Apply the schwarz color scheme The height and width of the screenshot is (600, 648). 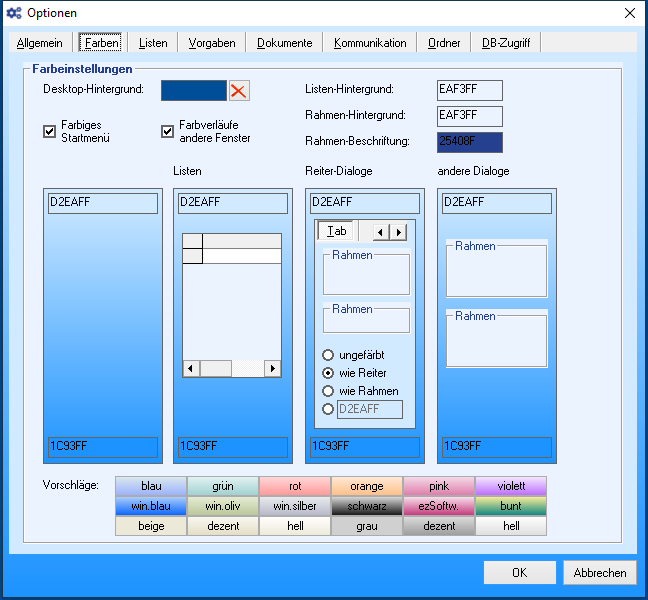coord(367,506)
